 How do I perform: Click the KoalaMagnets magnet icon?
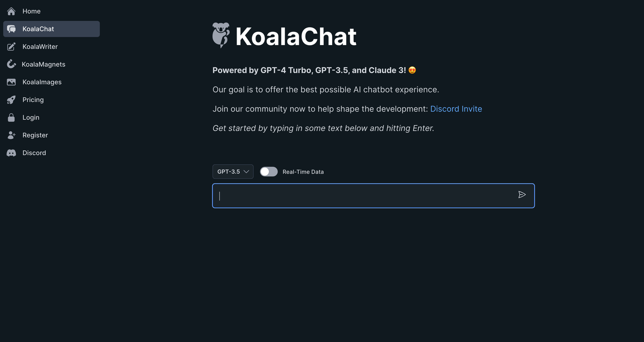coord(11,64)
